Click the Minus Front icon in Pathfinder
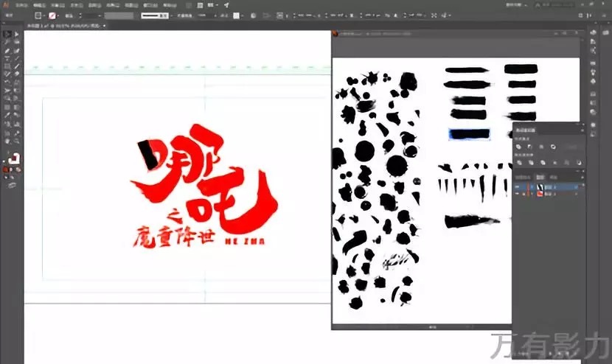612x364 pixels. point(530,147)
